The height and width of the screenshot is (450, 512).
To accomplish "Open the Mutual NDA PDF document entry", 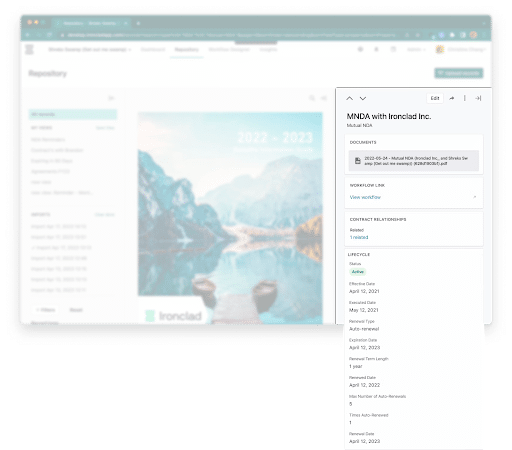I will [x=414, y=161].
